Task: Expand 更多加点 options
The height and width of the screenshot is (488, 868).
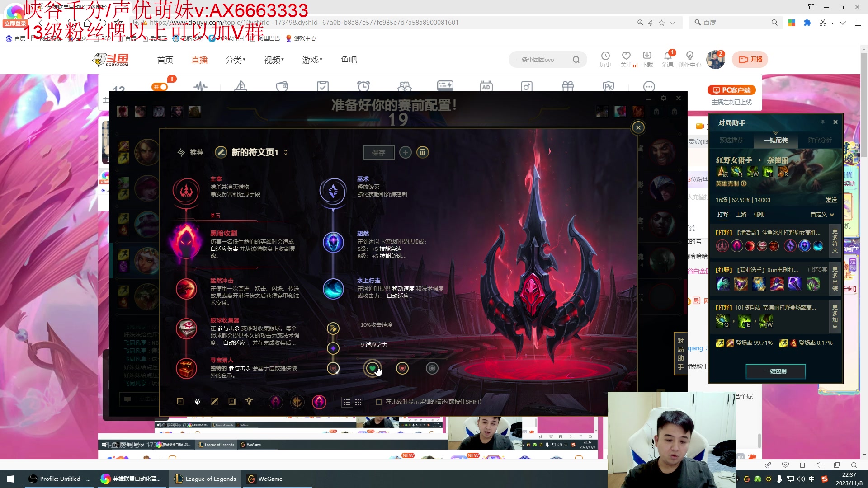Action: 835,316
